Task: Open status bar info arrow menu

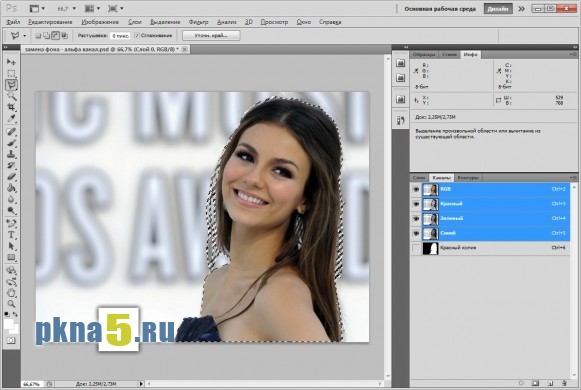Action: [141, 384]
